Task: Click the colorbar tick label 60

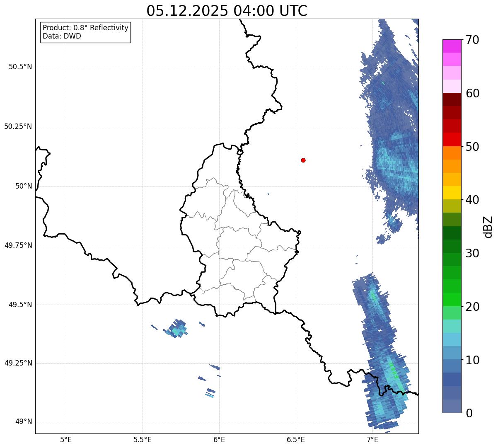Action: pos(472,93)
